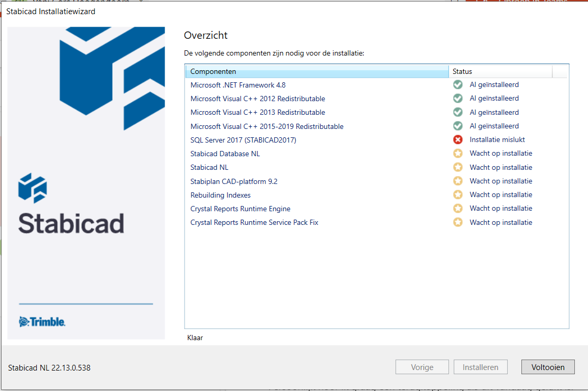Image resolution: width=588 pixels, height=391 pixels.
Task: Click the disabled Vorige button
Action: (x=422, y=367)
